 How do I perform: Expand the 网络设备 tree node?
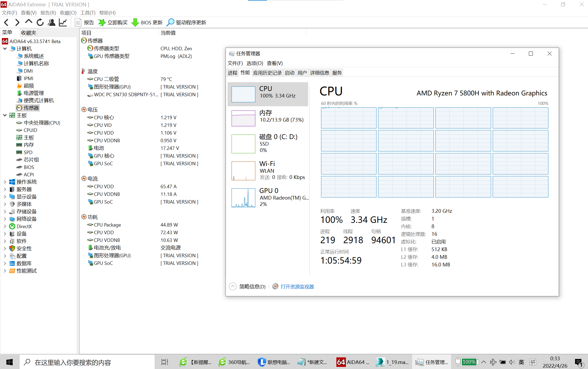[5, 219]
